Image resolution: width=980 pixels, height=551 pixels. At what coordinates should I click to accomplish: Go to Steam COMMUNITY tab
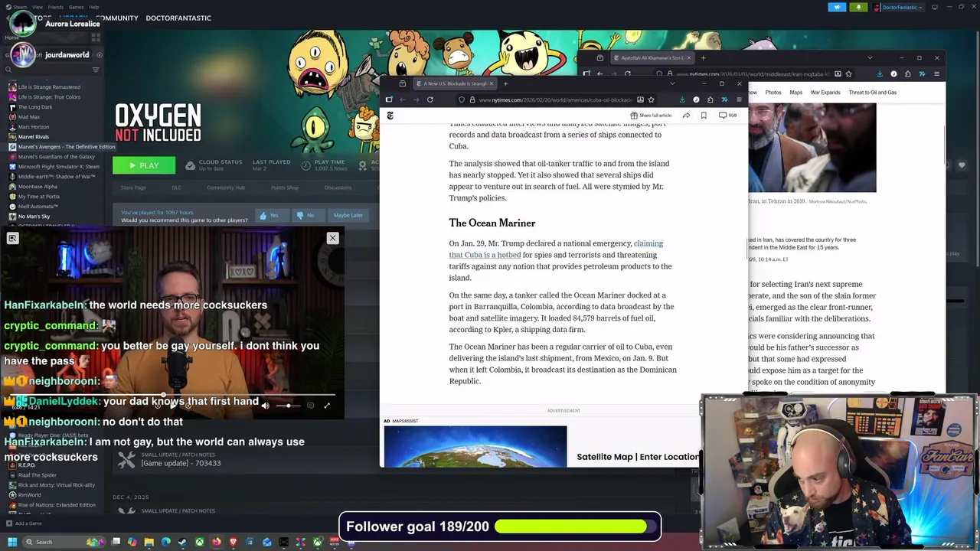[x=117, y=18]
